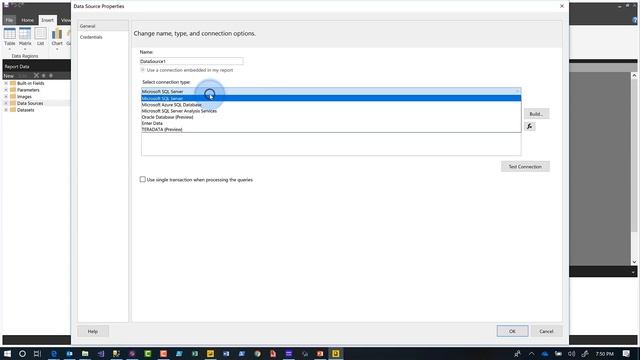This screenshot has height=360, width=640.
Task: Delete item in the Report Data toolbar
Action: [x=36, y=76]
